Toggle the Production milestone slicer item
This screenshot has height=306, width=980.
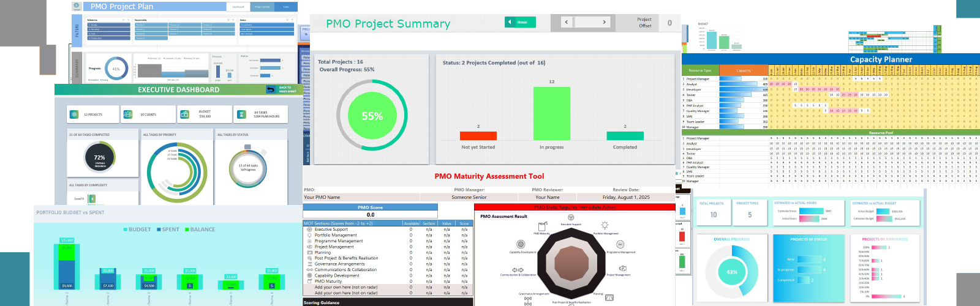point(108,38)
